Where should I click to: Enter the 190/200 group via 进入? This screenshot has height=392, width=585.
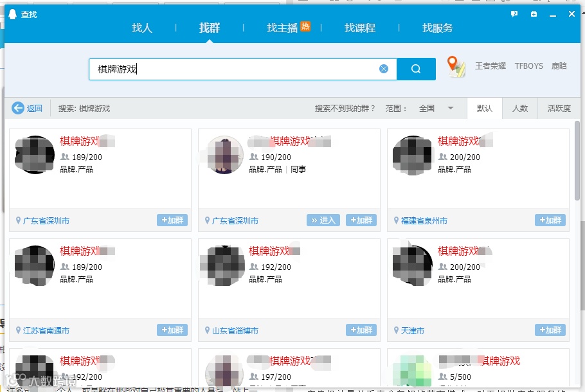tap(323, 220)
